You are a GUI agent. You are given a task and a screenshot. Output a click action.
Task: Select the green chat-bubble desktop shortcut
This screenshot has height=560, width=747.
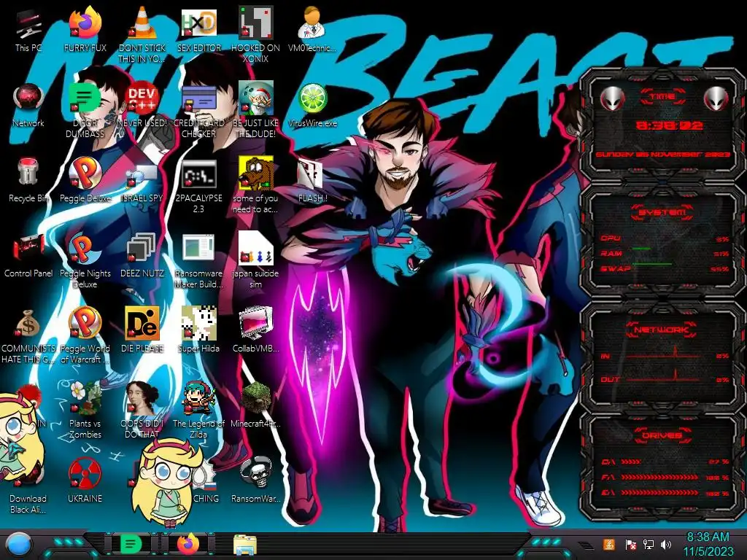[x=85, y=111]
